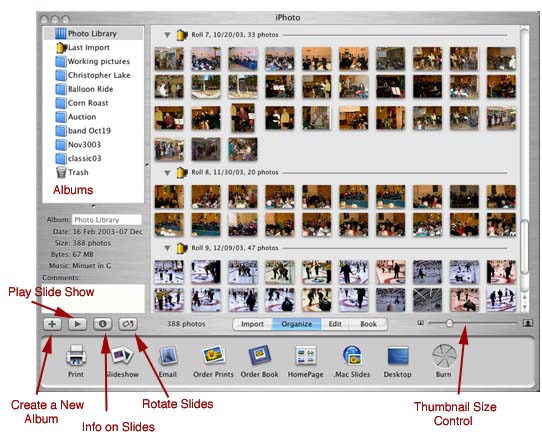
Task: Select the first curling photo in Roll 9
Action: (169, 272)
